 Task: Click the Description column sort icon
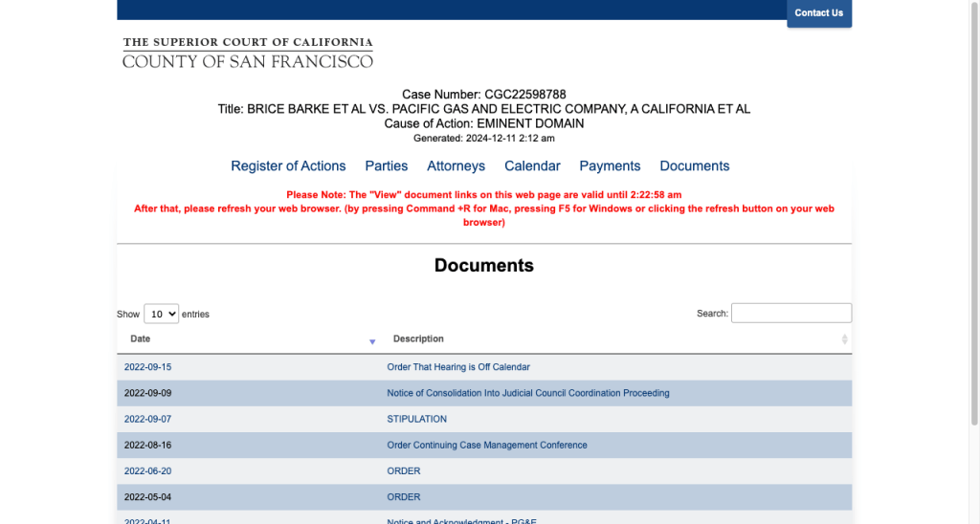(844, 339)
